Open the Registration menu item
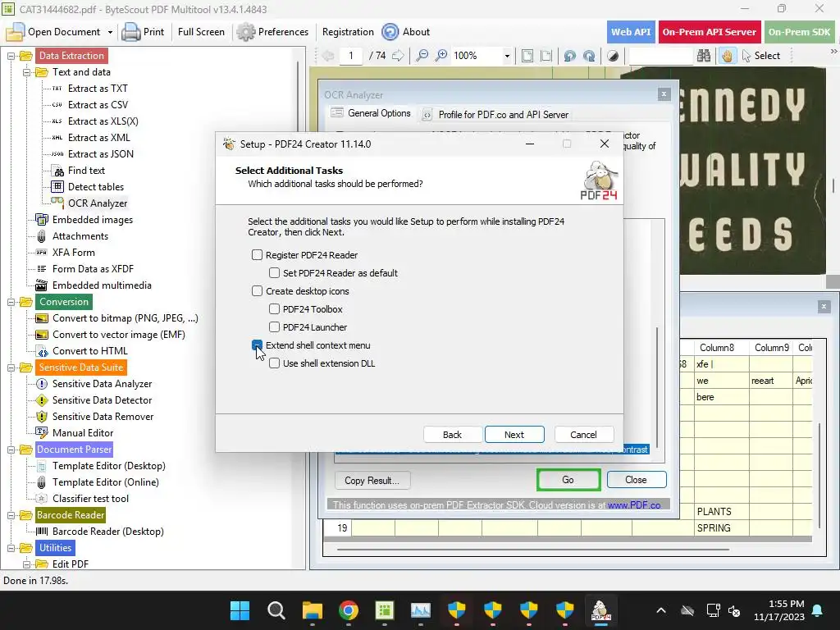The height and width of the screenshot is (630, 840). (x=348, y=32)
